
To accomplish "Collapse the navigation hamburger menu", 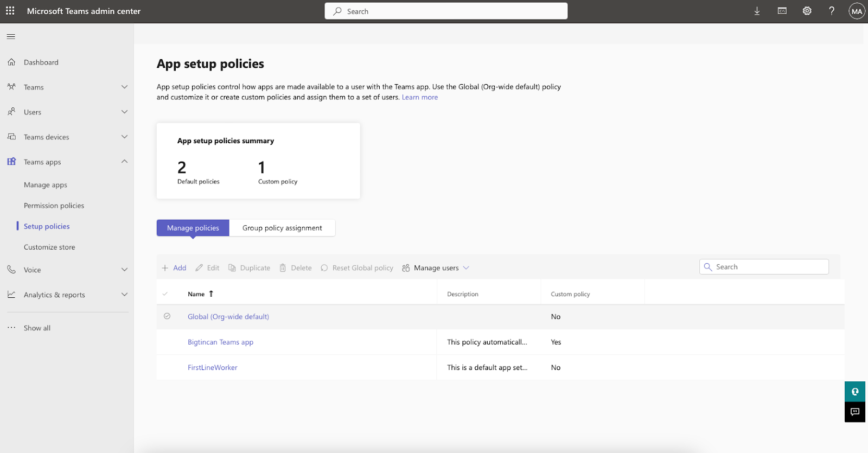I will (x=11, y=37).
